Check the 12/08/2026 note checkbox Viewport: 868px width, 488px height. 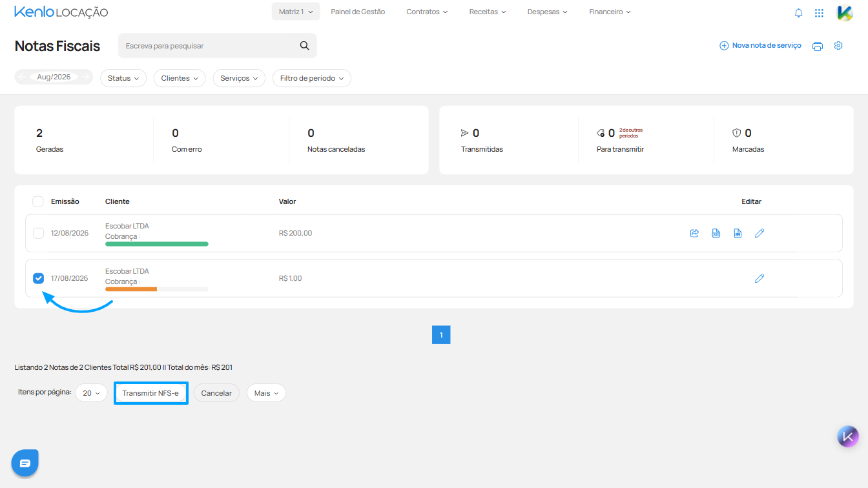[x=38, y=233]
